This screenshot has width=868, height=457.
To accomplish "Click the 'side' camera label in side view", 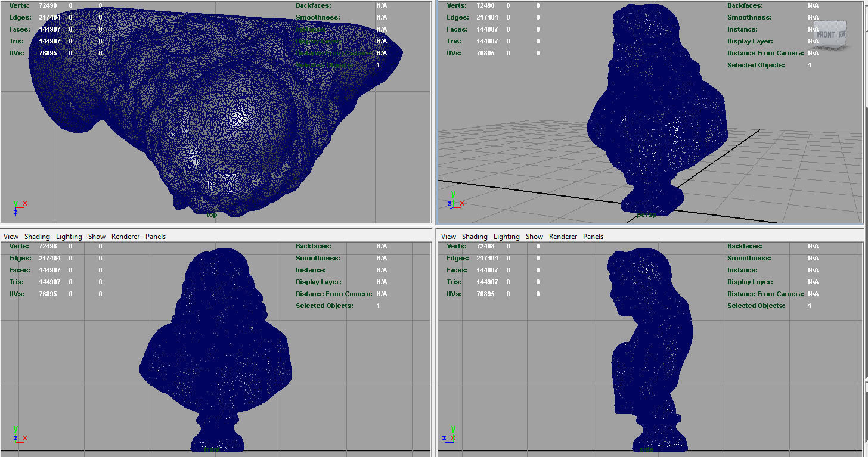I will coord(646,449).
